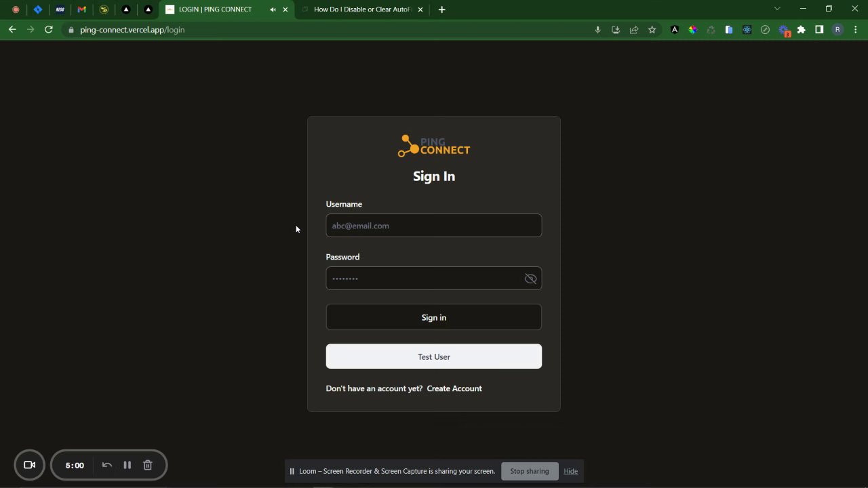
Task: Hide the Loom screen sharing notification
Action: [x=570, y=471]
